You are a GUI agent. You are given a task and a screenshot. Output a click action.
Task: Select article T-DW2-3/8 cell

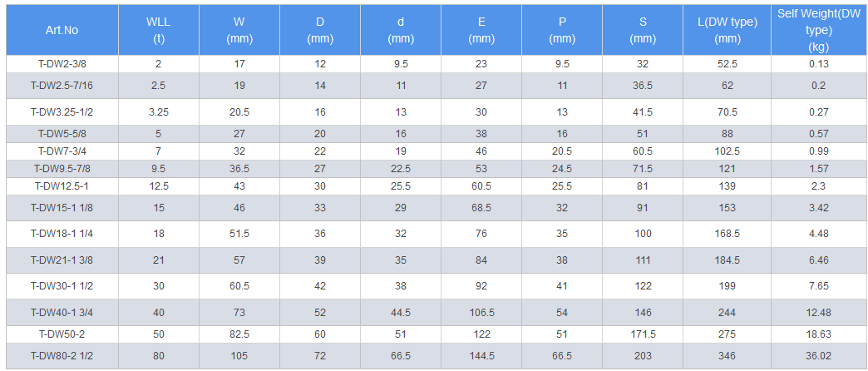click(62, 64)
